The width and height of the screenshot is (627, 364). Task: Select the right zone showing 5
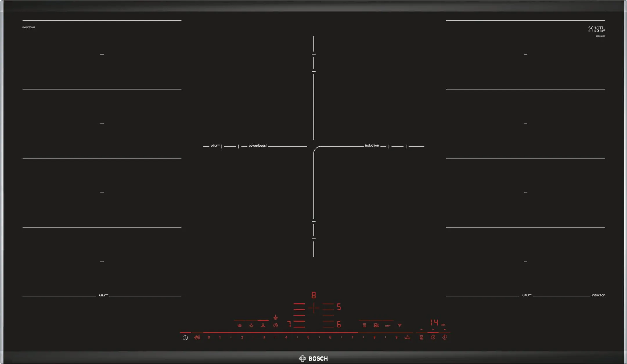click(338, 307)
